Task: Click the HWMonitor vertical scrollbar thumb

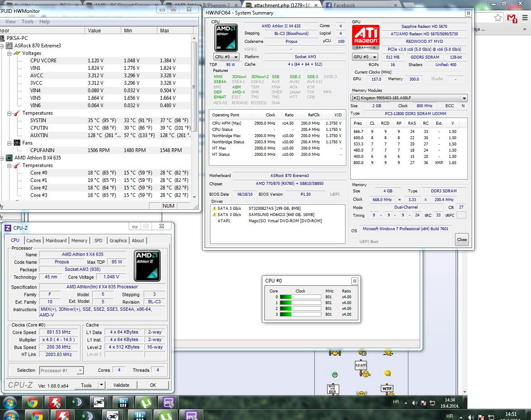Action: 194,87
